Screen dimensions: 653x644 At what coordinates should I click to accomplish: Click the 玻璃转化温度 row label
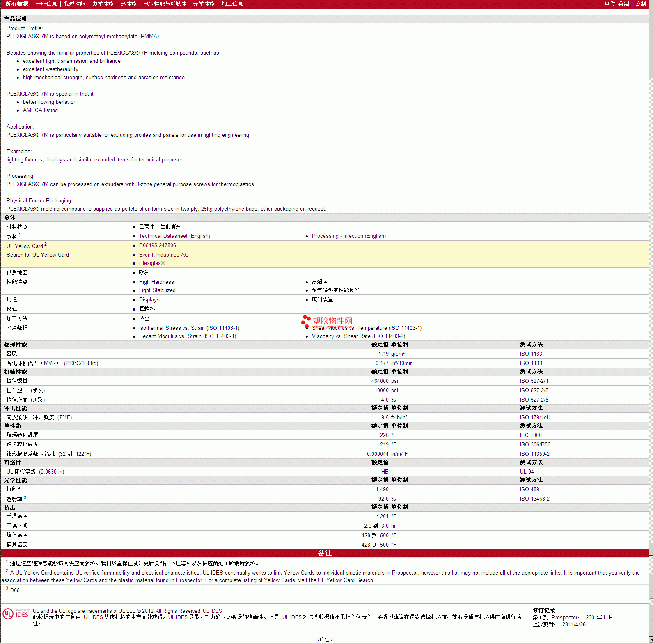coord(22,435)
